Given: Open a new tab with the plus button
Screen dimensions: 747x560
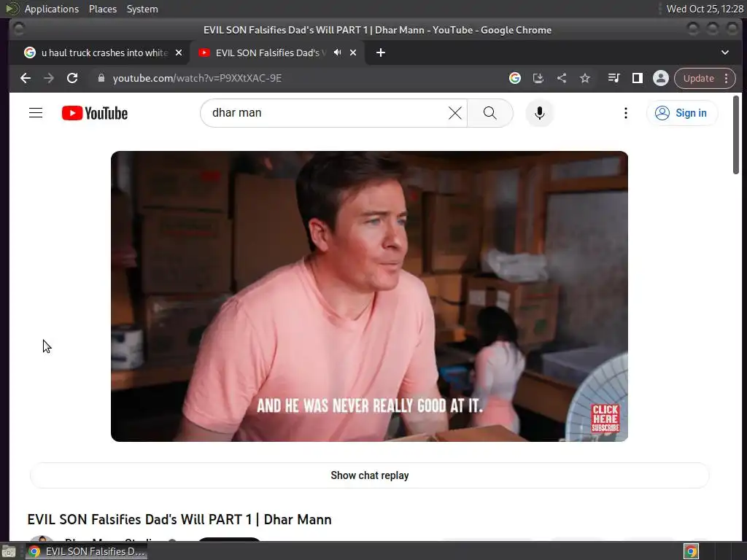Looking at the screenshot, I should tap(381, 52).
